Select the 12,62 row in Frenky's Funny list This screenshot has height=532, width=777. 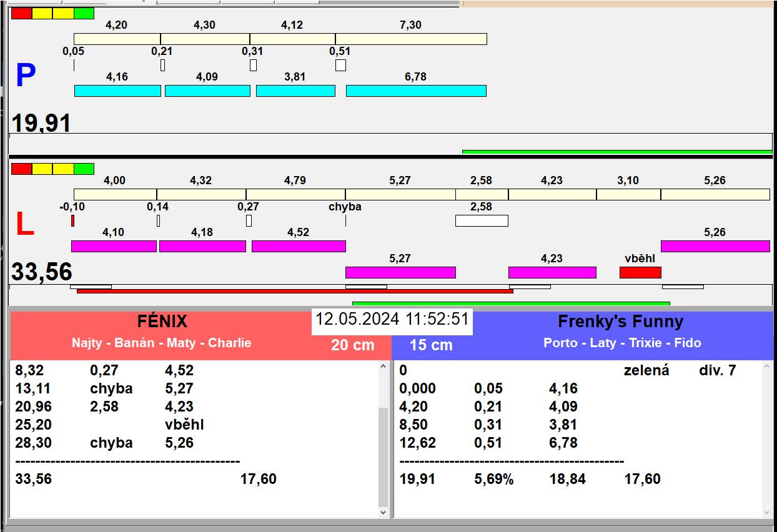tap(579, 443)
